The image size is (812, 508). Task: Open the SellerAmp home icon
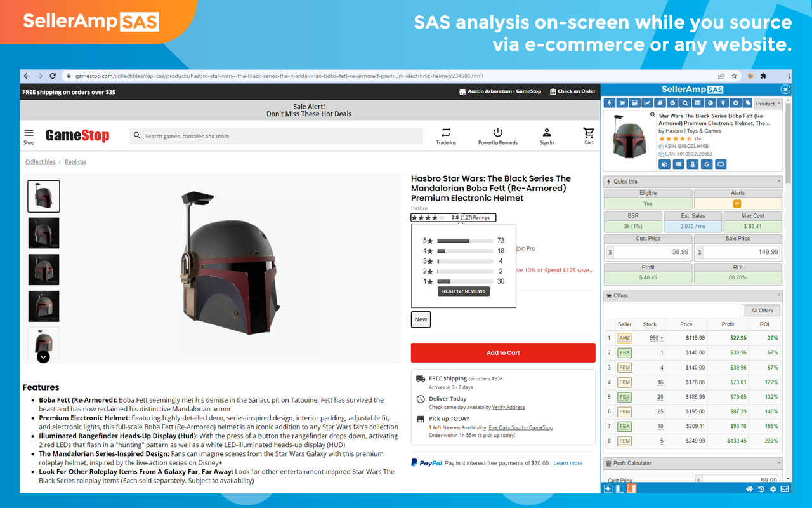pos(749,489)
